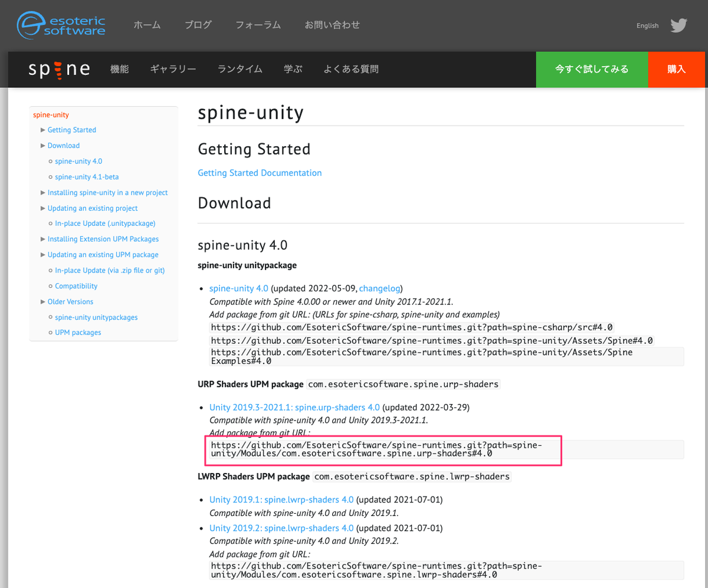Open the お問い合わせ menu item
Viewport: 708px width, 588px height.
pos(332,25)
